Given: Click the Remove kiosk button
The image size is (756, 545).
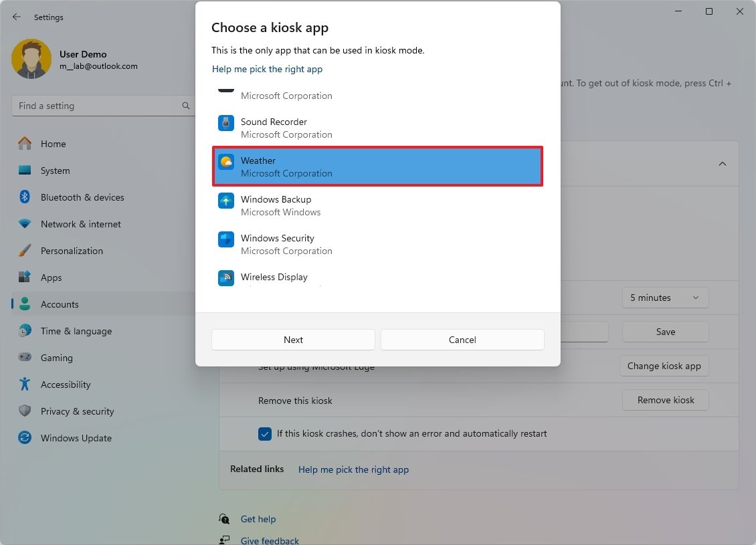Looking at the screenshot, I should coord(665,400).
